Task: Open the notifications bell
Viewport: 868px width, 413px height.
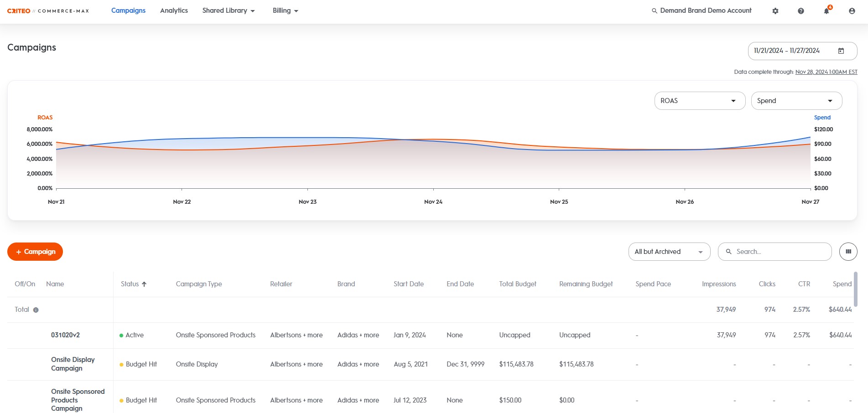Action: pyautogui.click(x=826, y=11)
